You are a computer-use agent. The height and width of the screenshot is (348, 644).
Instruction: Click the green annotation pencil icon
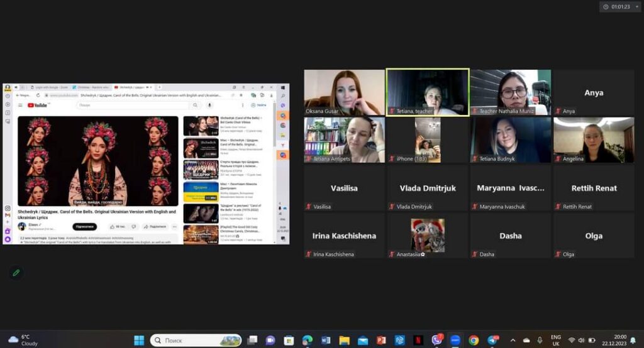[x=16, y=273]
